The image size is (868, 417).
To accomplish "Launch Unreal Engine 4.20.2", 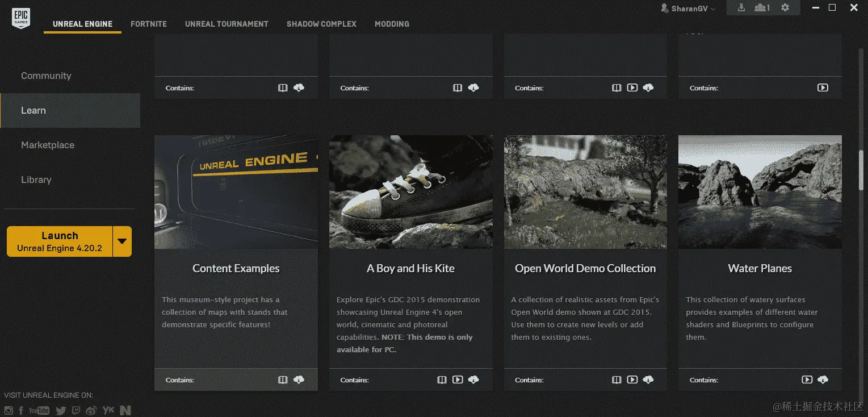I will tap(60, 241).
